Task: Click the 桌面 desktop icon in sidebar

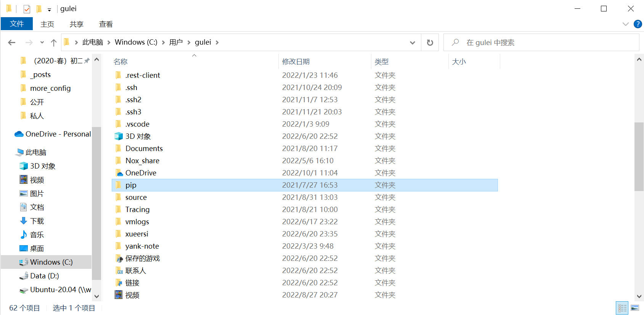Action: click(24, 248)
